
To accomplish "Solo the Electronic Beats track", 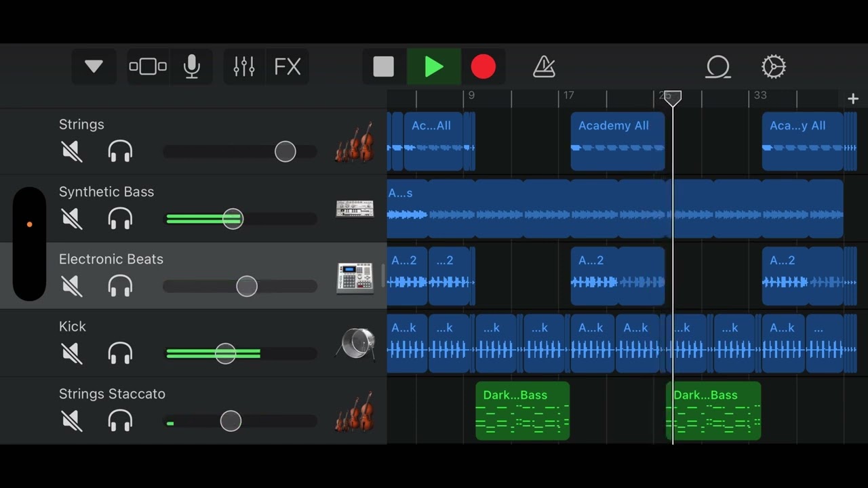I will pos(120,286).
